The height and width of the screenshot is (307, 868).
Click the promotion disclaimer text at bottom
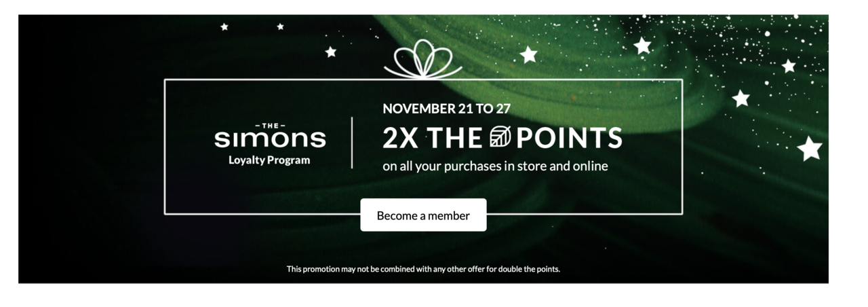coord(423,269)
